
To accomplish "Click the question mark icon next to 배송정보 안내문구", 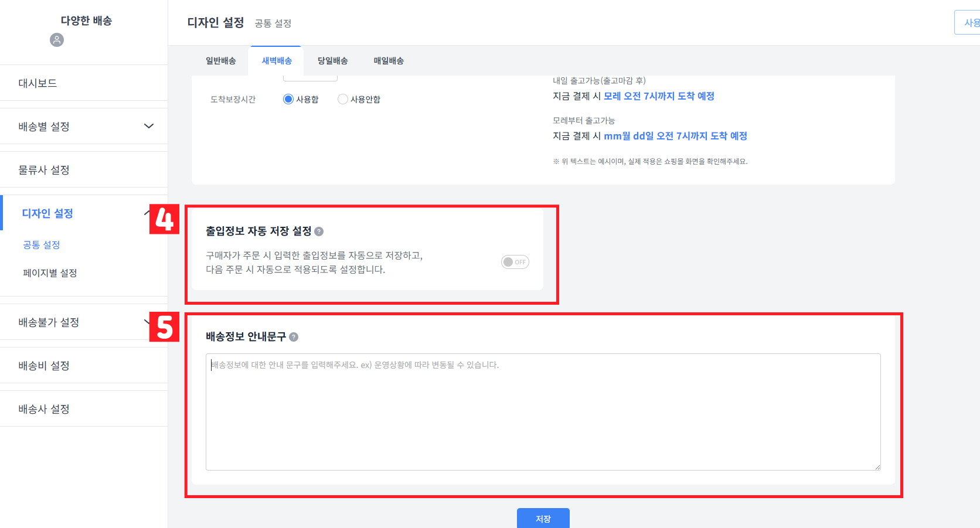I will tap(295, 337).
